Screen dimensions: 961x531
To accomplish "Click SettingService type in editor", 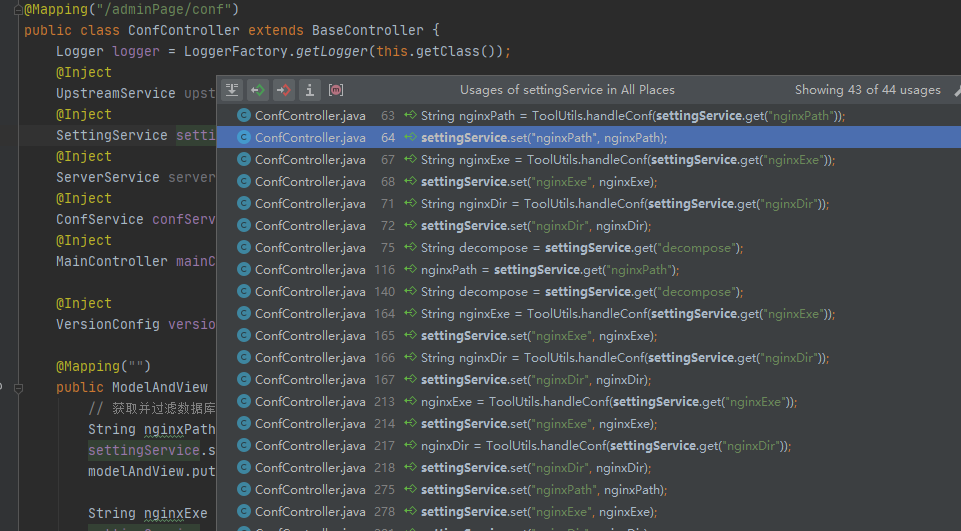I will (112, 135).
